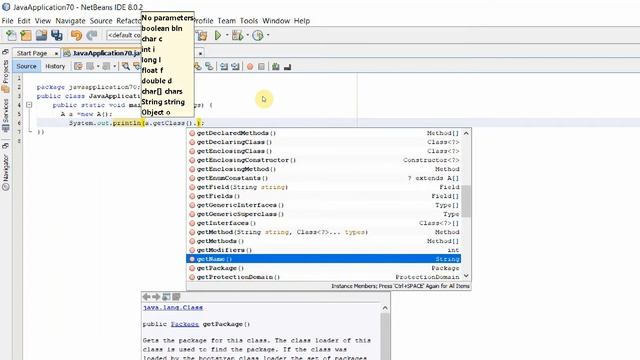Switch to the History editor view

coord(55,66)
